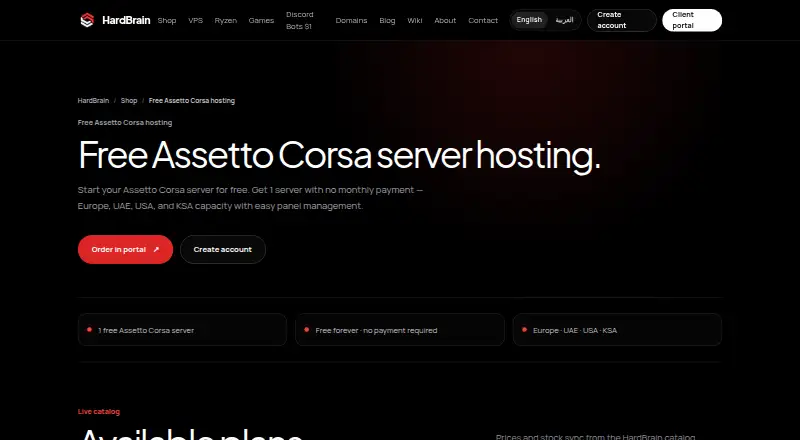Open Discord Bots $1 page
The height and width of the screenshot is (440, 800).
coord(299,20)
